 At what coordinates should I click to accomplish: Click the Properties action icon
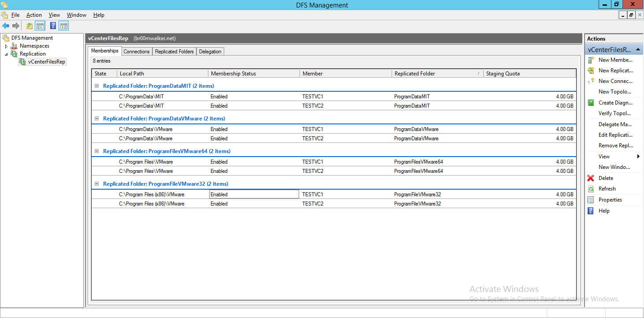pyautogui.click(x=591, y=200)
